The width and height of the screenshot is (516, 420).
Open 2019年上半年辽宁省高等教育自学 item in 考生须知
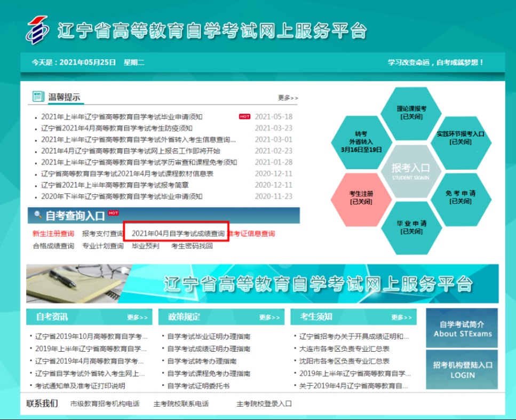pyautogui.click(x=355, y=374)
